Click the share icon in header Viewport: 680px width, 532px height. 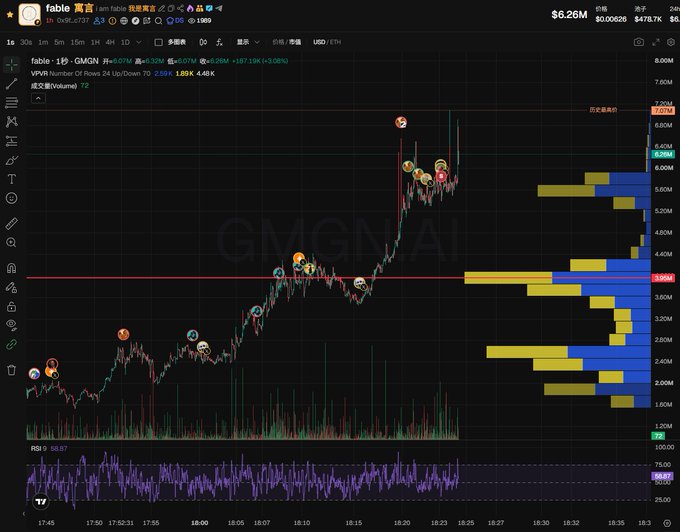click(180, 8)
